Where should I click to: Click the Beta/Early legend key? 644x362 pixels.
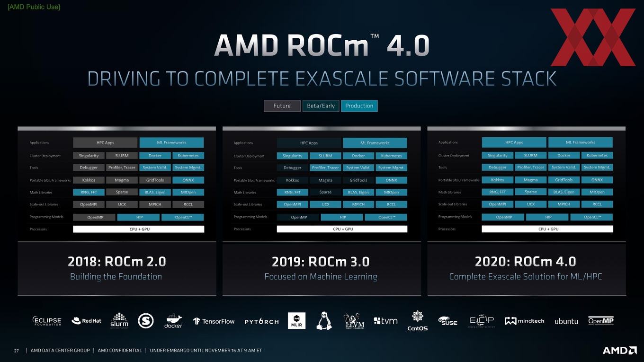(321, 106)
